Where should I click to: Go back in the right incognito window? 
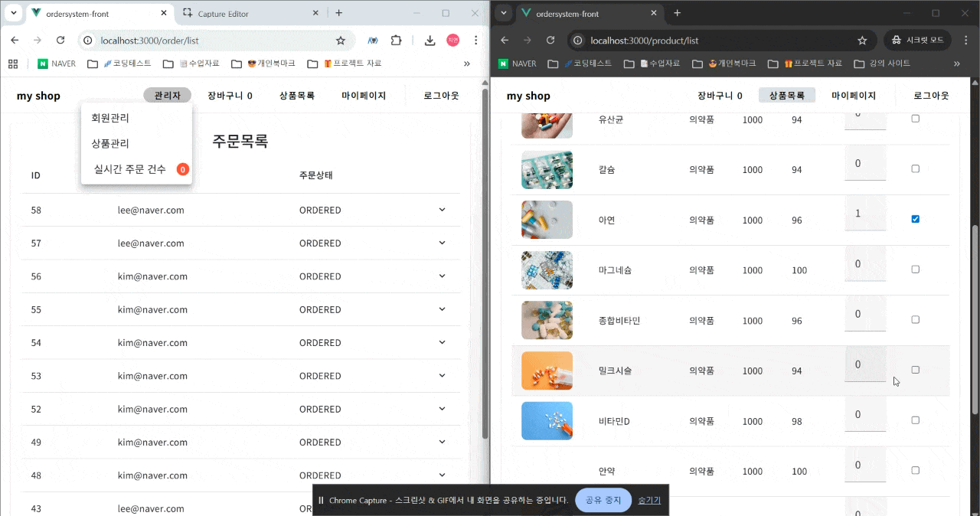pos(505,41)
